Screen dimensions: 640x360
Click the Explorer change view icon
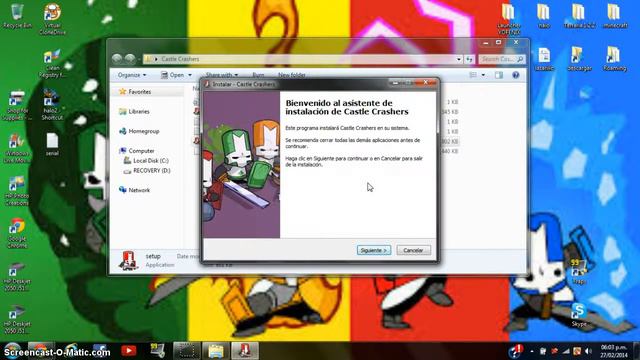(x=473, y=75)
